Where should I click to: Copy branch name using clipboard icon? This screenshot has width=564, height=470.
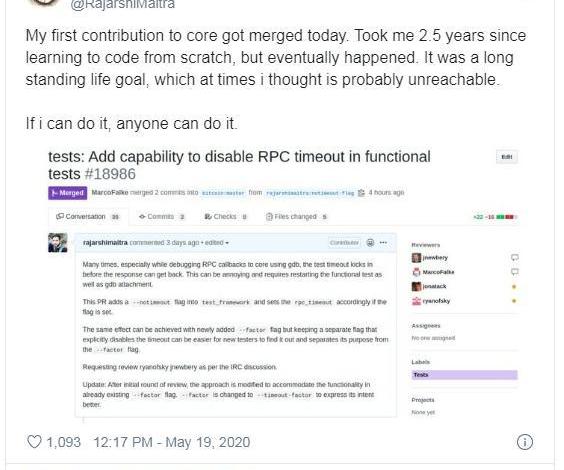pyautogui.click(x=361, y=193)
